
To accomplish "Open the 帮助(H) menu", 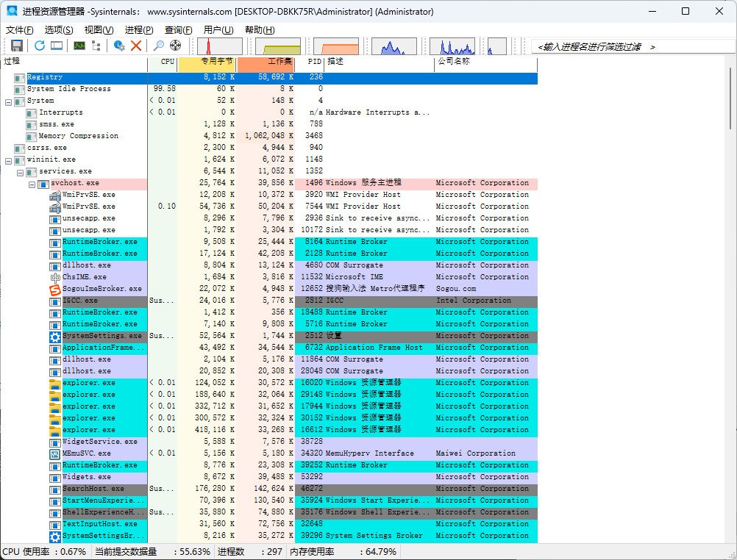I will coord(260,30).
